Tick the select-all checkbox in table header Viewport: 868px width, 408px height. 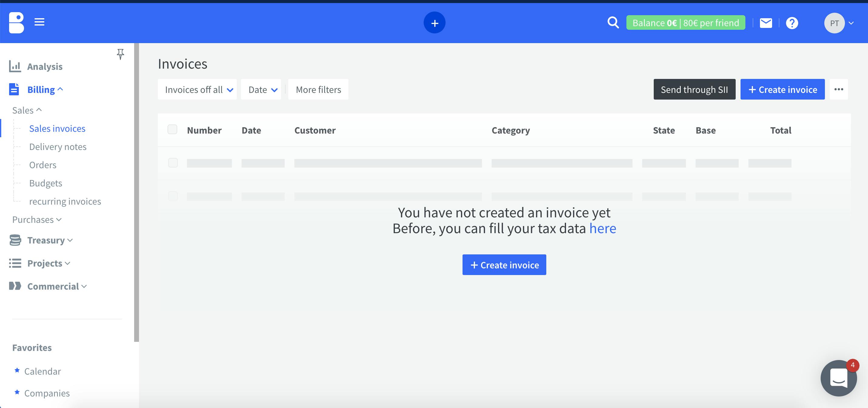pyautogui.click(x=172, y=130)
